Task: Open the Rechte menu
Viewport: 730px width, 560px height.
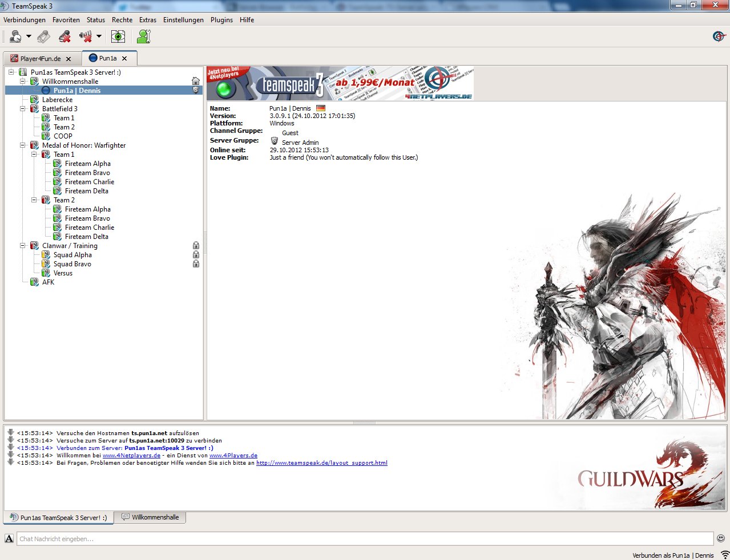Action: tap(122, 20)
